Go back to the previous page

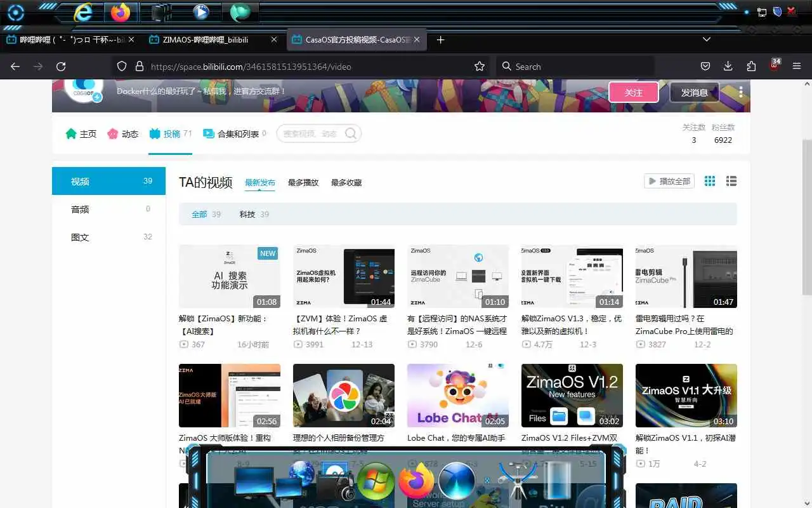pyautogui.click(x=15, y=66)
